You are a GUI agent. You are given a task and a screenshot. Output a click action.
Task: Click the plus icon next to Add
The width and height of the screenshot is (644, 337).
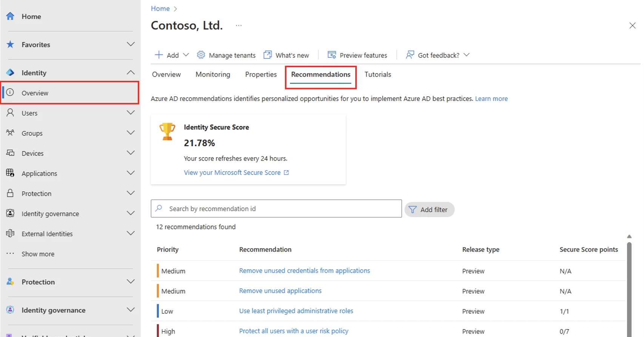click(x=159, y=55)
